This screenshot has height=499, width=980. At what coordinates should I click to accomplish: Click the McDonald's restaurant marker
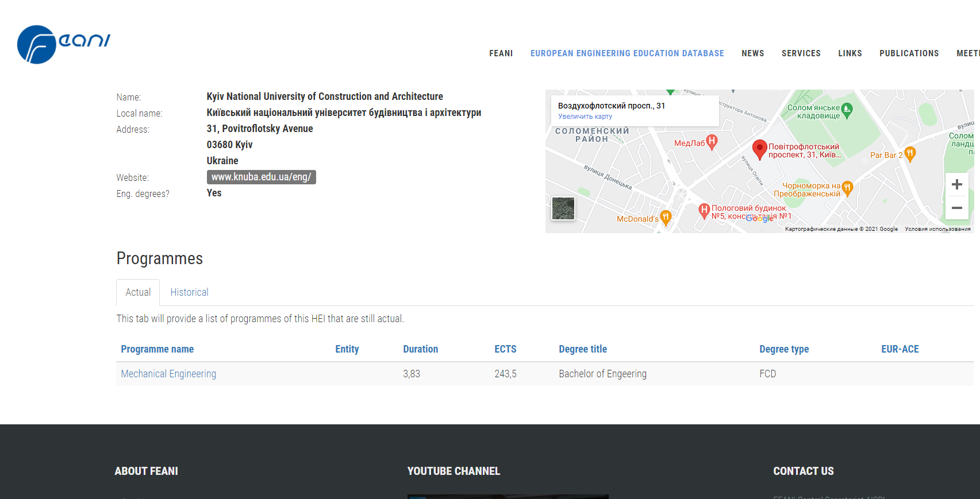pos(666,218)
